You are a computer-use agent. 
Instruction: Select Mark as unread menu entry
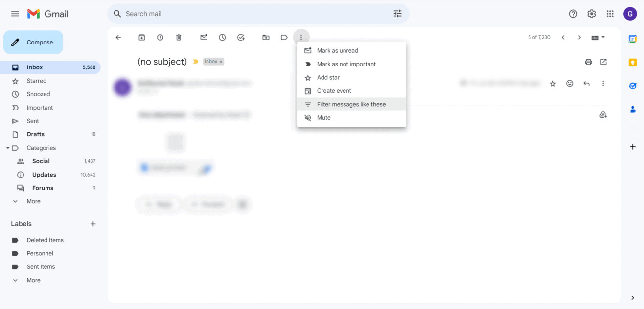point(351,50)
